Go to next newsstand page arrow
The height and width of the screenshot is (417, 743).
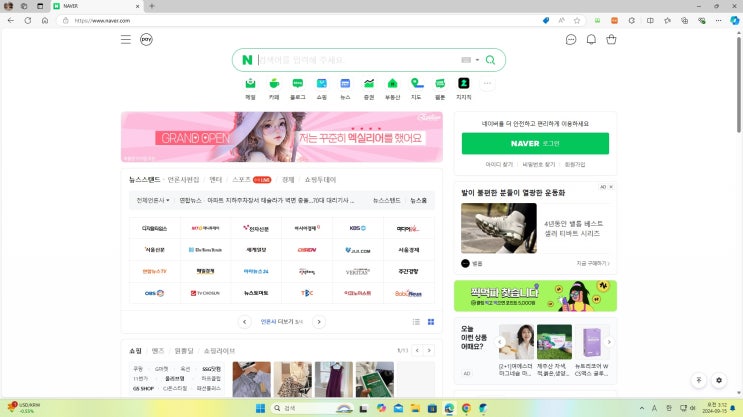tap(319, 322)
